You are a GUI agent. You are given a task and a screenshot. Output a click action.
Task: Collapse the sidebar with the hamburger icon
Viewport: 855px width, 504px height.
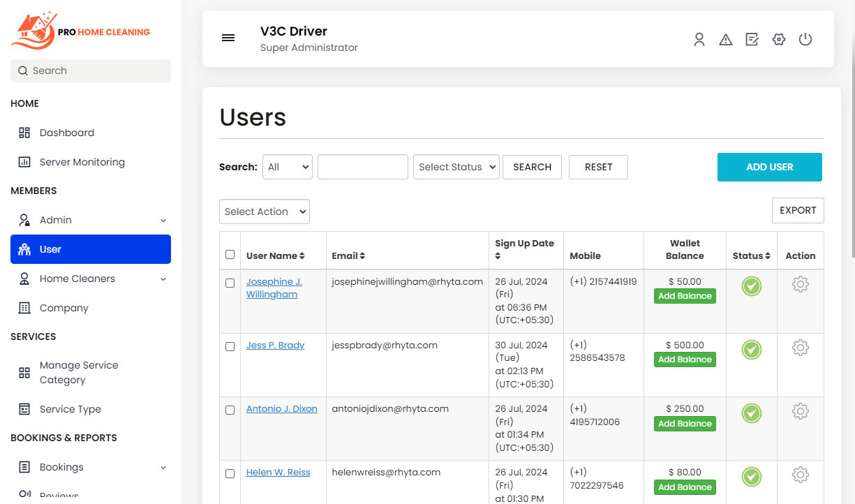pos(228,38)
